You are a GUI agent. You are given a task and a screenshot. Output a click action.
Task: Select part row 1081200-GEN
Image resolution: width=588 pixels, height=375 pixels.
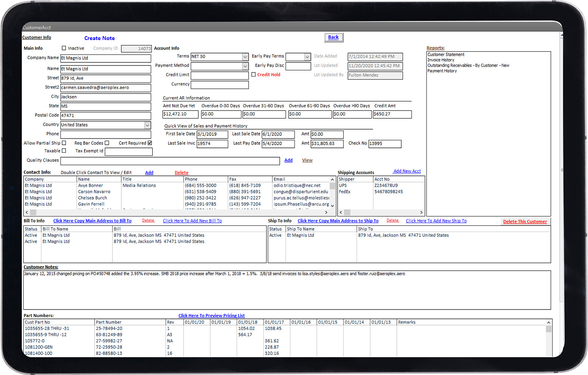point(285,347)
